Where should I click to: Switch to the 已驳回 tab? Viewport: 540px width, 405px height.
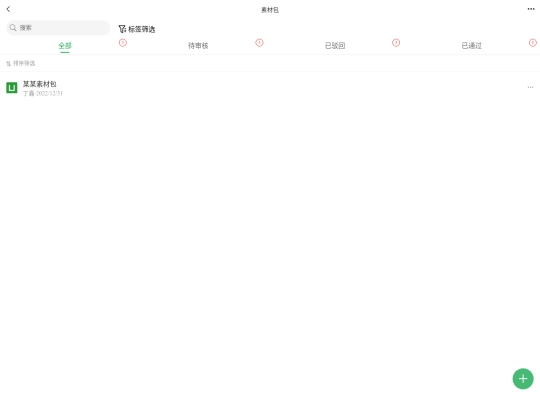coord(335,45)
